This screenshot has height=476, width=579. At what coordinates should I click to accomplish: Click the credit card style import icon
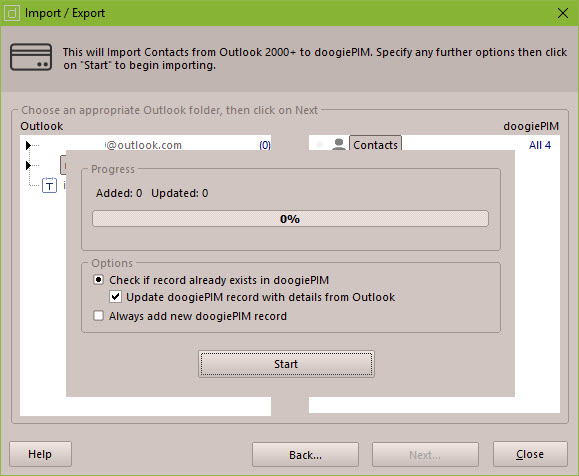[31, 57]
